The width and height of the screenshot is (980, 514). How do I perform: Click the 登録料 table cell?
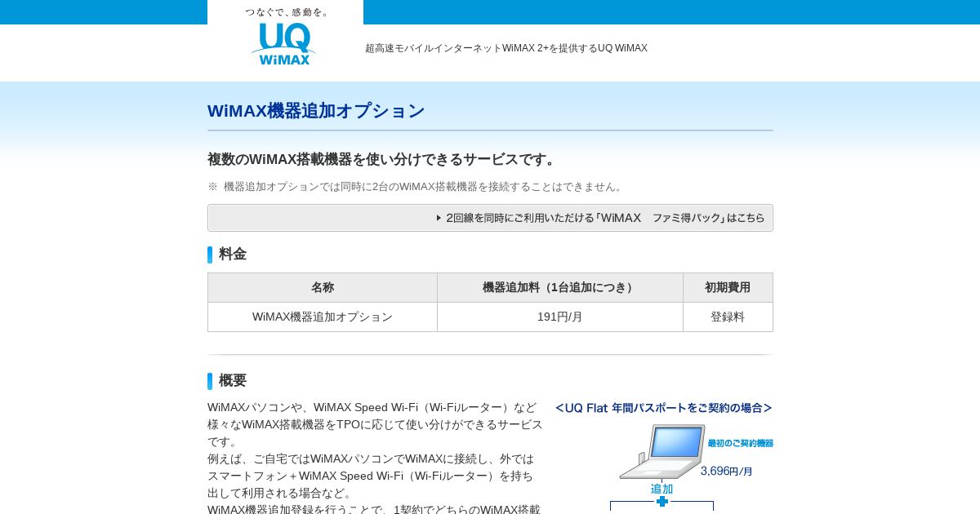click(x=728, y=317)
